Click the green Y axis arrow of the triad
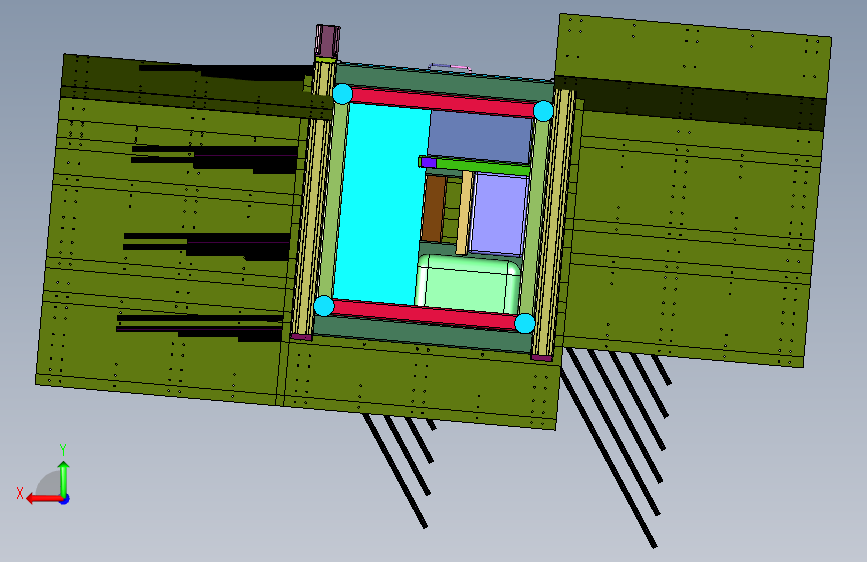The width and height of the screenshot is (867, 562). pyautogui.click(x=64, y=478)
